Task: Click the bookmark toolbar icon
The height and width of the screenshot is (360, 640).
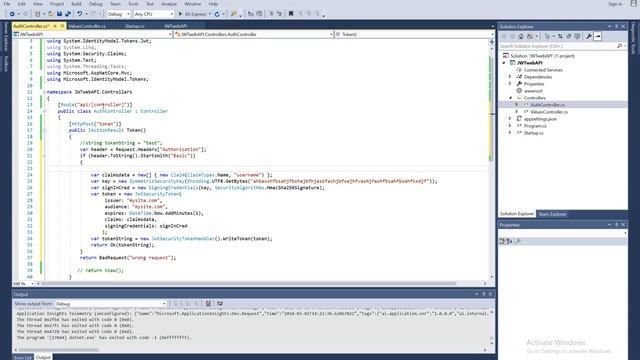Action: click(291, 14)
